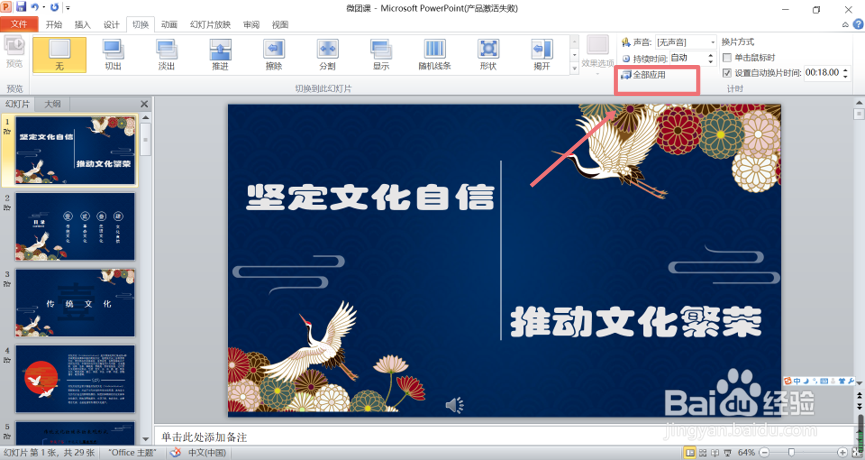Image resolution: width=865 pixels, height=460 pixels.
Task: Click 中文(中国) language in status bar
Action: pyautogui.click(x=207, y=453)
